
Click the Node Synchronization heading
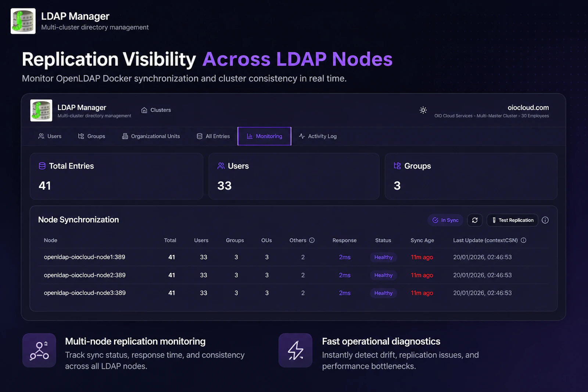tap(79, 220)
